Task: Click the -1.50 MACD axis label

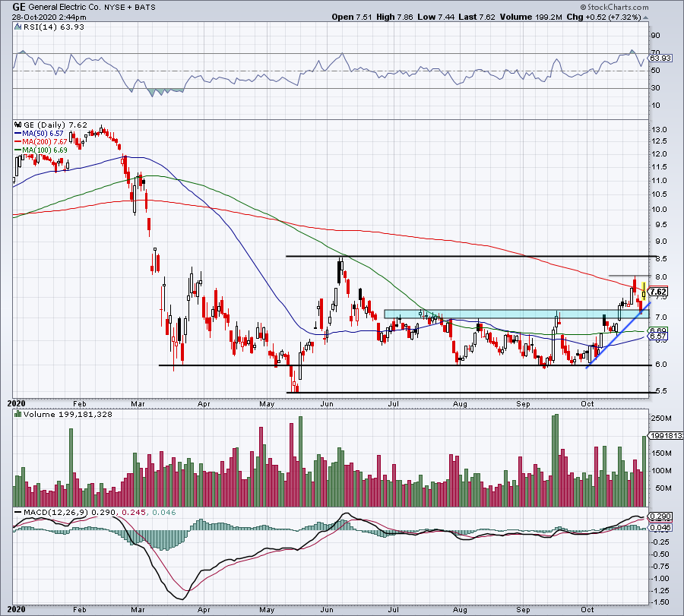Action: pyautogui.click(x=659, y=602)
